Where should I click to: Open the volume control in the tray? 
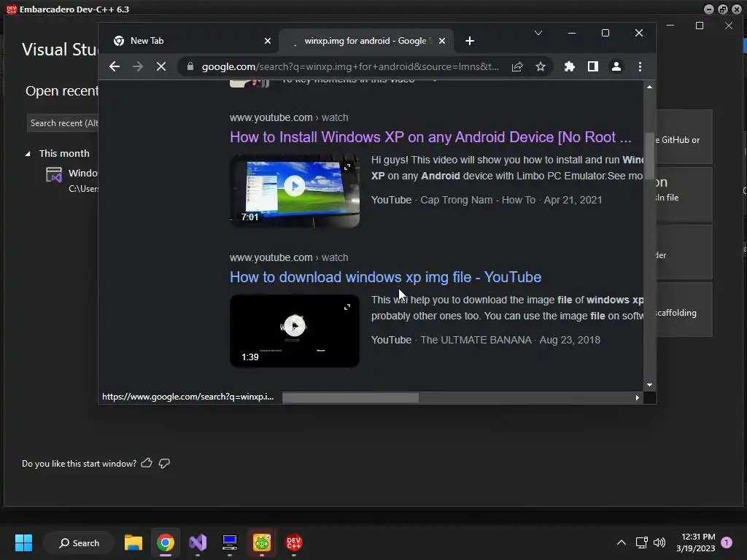tap(659, 542)
